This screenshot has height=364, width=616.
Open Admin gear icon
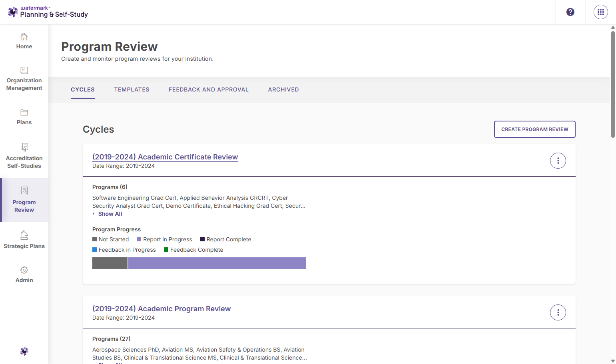[24, 270]
